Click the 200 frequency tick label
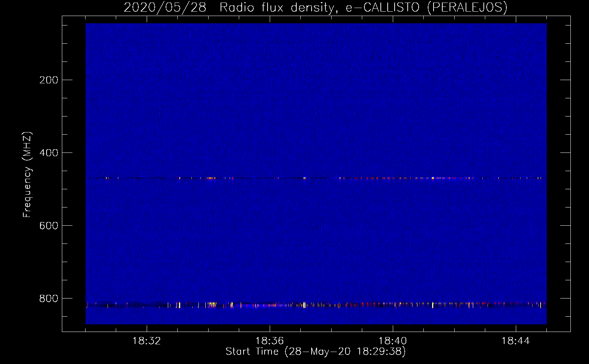 pos(49,80)
